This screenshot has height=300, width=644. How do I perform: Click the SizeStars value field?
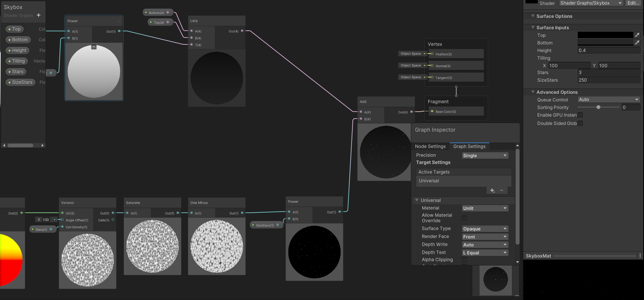click(x=609, y=80)
